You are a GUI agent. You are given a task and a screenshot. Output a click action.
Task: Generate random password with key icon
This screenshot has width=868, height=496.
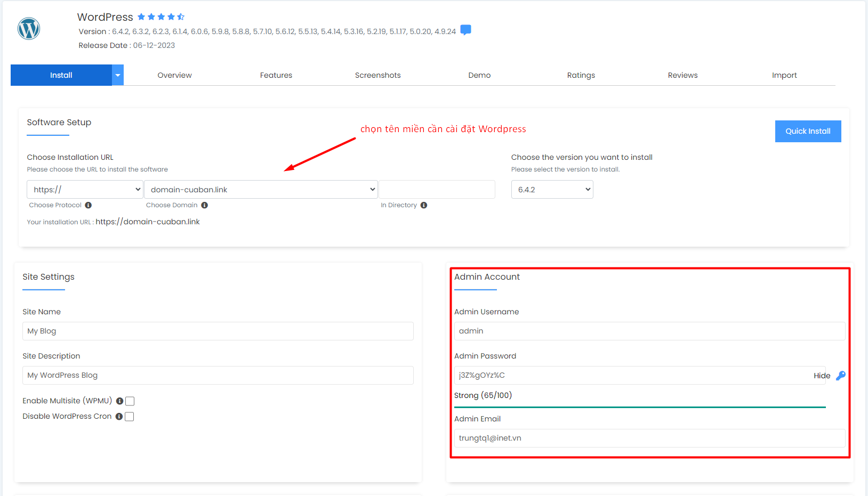point(841,376)
